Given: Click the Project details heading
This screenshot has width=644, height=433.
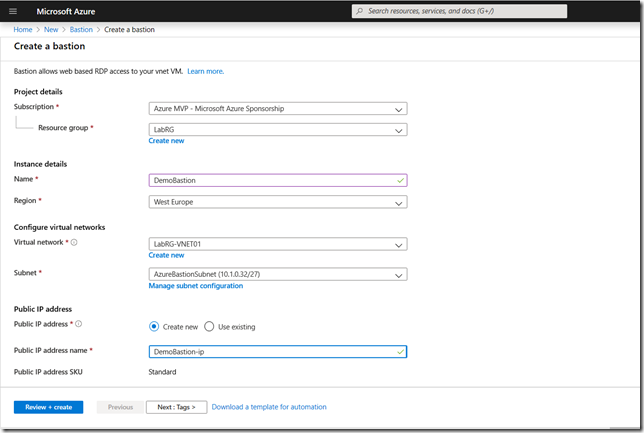Looking at the screenshot, I should coord(38,92).
